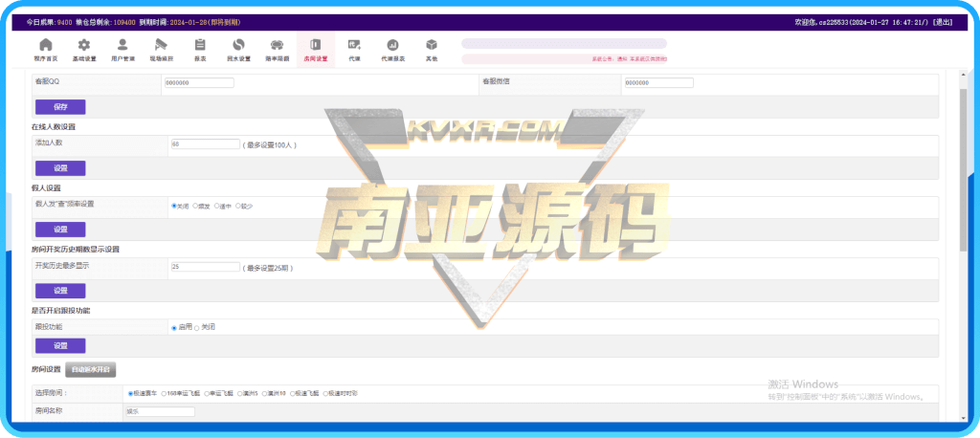The width and height of the screenshot is (980, 438).
Task: Click 保存 button under 客服QQ
Action: pyautogui.click(x=60, y=107)
